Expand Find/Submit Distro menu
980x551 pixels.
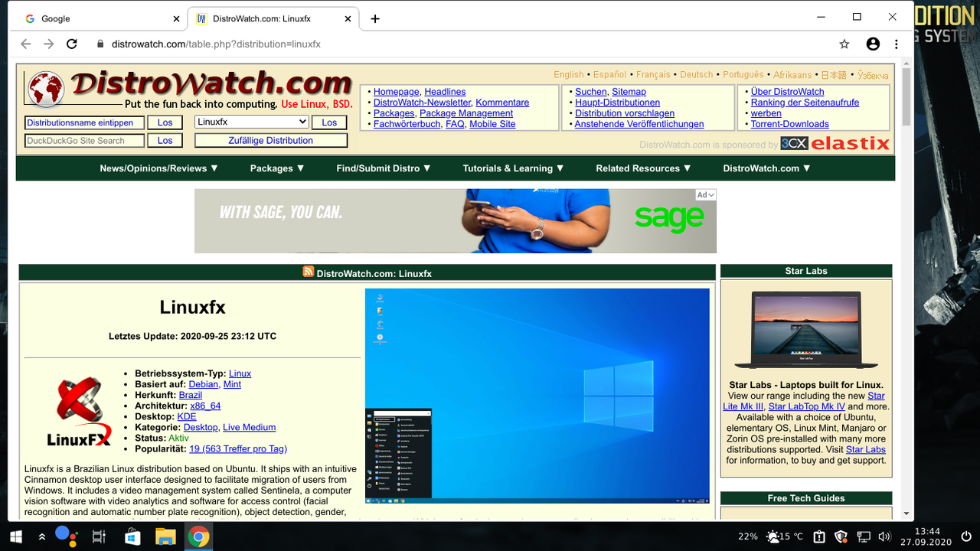[384, 168]
